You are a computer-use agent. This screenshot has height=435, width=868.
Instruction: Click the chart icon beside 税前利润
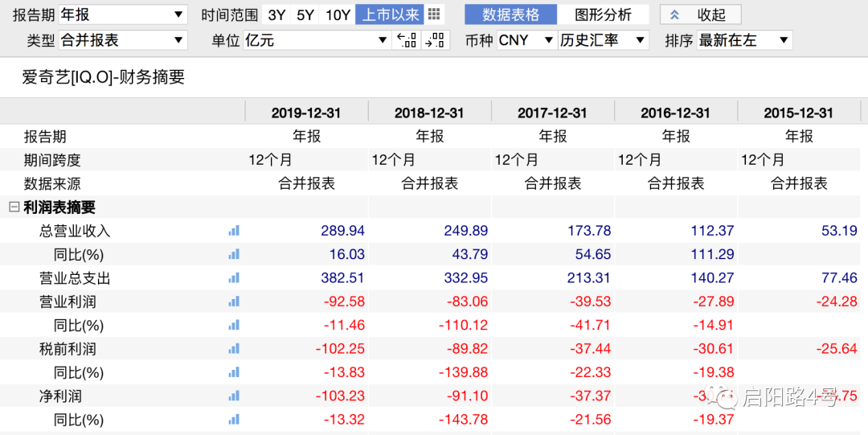point(234,349)
